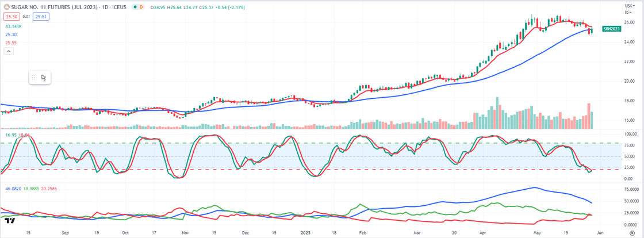Screen dimensions: 644x238
Task: Click the red 25.50 sell price button
Action: [x=10, y=17]
